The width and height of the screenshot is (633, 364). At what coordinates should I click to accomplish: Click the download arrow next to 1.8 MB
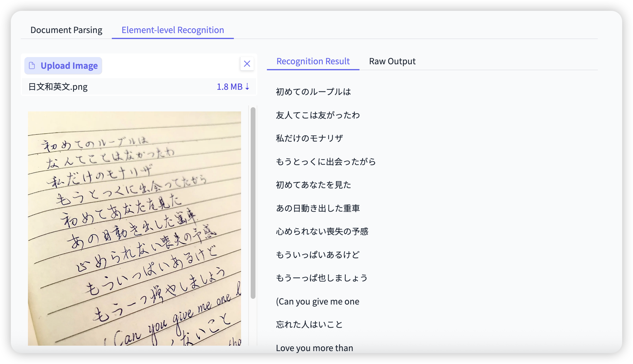pyautogui.click(x=247, y=87)
